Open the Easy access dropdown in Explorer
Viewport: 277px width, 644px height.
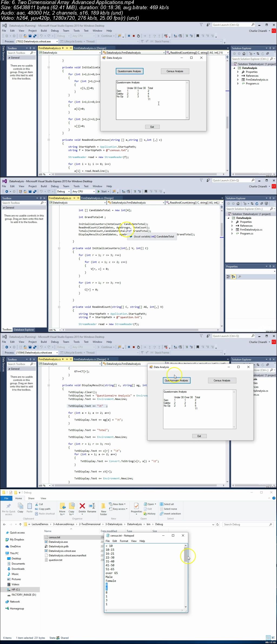pos(118,509)
